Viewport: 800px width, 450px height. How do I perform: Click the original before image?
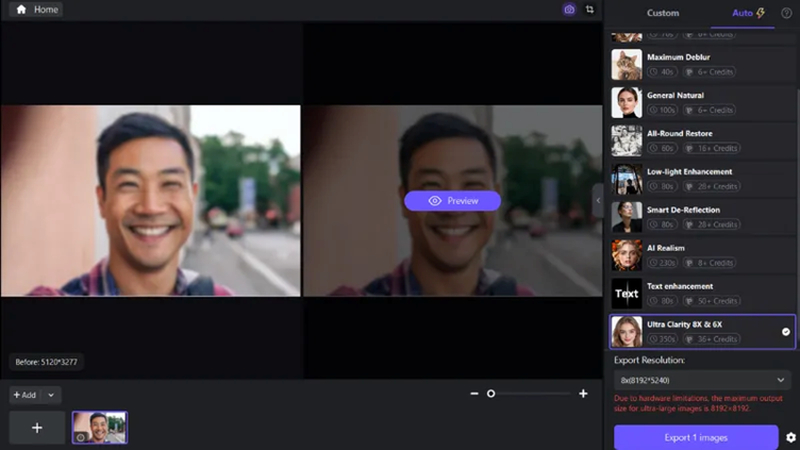point(151,201)
